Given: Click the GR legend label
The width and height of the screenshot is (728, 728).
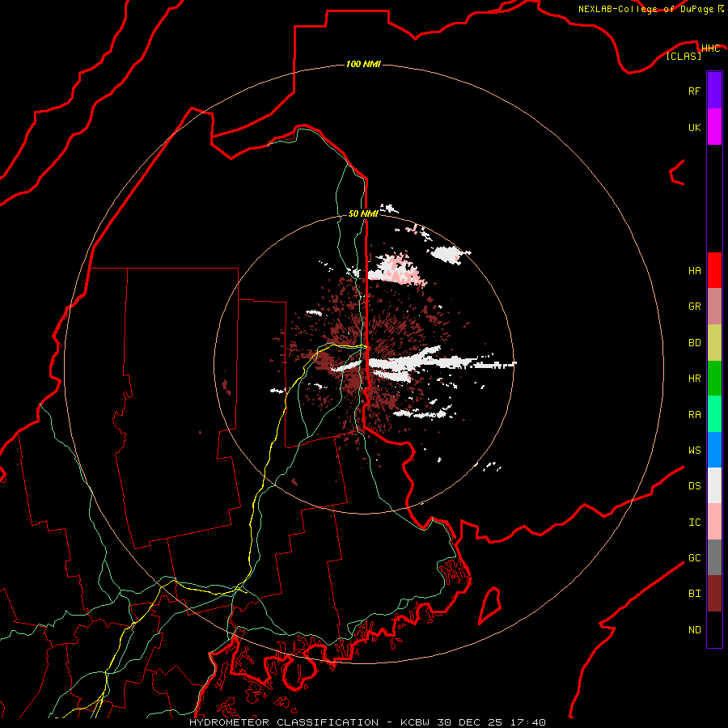Looking at the screenshot, I should [x=694, y=307].
